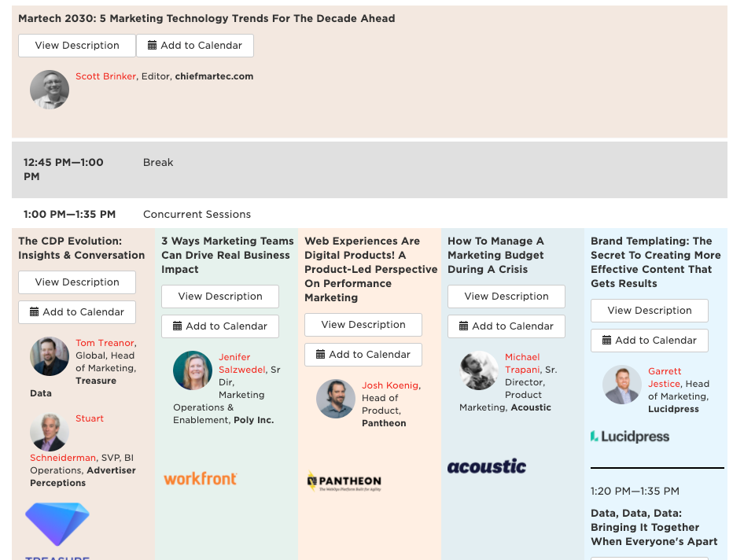This screenshot has width=733, height=560.
Task: Open Michael Trapani speaker link
Action: point(523,363)
